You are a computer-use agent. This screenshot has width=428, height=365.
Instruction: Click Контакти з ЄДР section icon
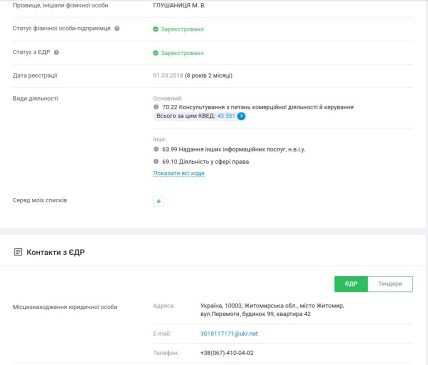pyautogui.click(x=18, y=252)
